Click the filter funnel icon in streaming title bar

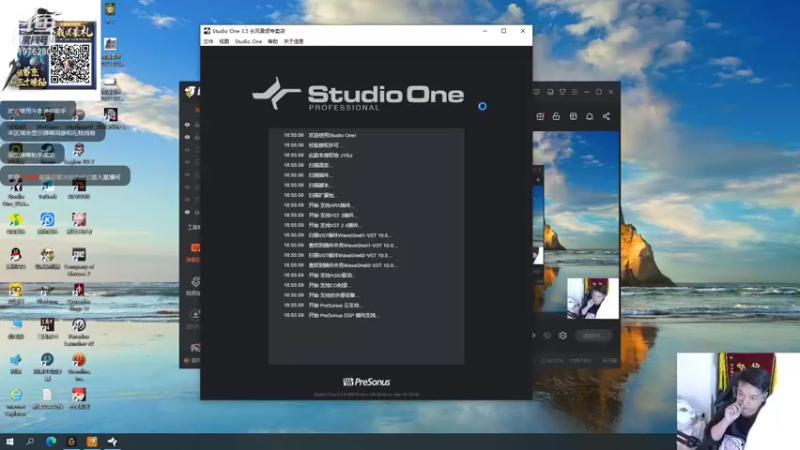[562, 92]
